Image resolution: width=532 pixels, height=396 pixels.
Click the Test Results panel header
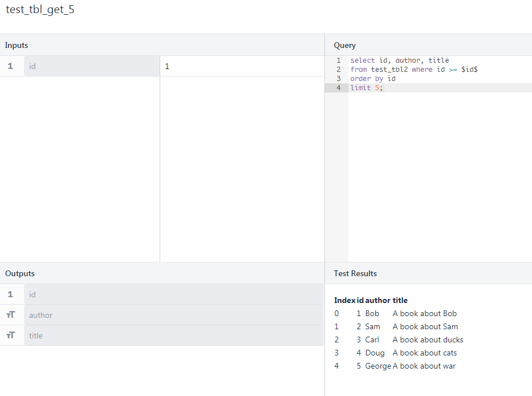(355, 273)
